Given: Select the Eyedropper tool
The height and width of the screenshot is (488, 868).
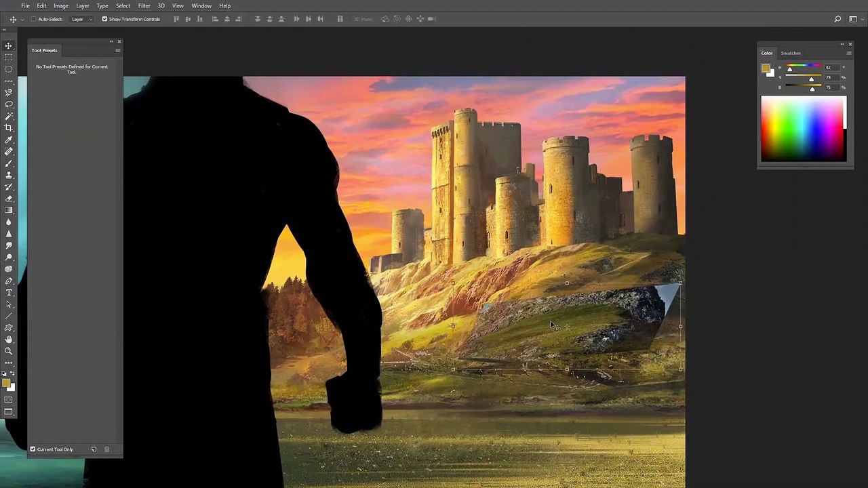Looking at the screenshot, I should point(9,140).
